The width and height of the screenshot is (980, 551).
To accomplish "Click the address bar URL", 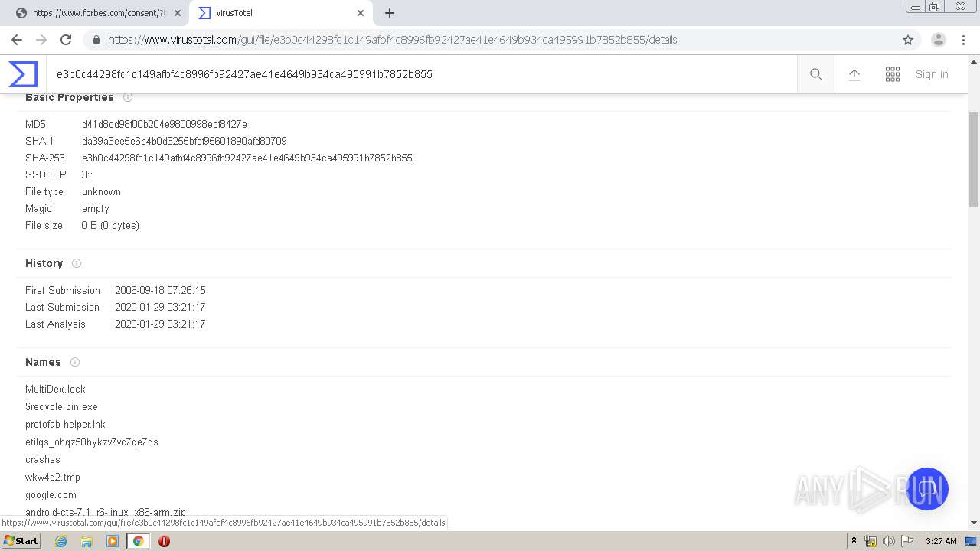I will coord(392,40).
